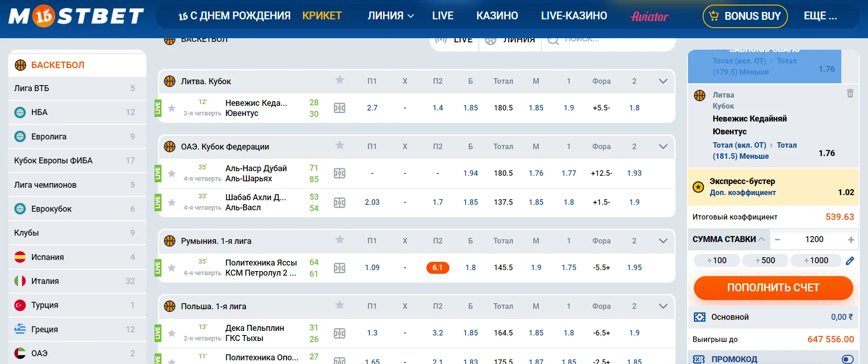The image size is (868, 364).
Task: Pick П1 odds 2.03 for Шабаб Ахли
Action: pos(372,202)
